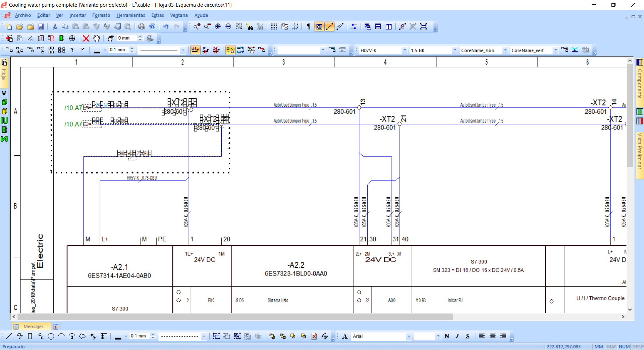Viewport: 644px width, 350px height.
Task: Insert crosshair target symbol icon
Action: point(72,38)
